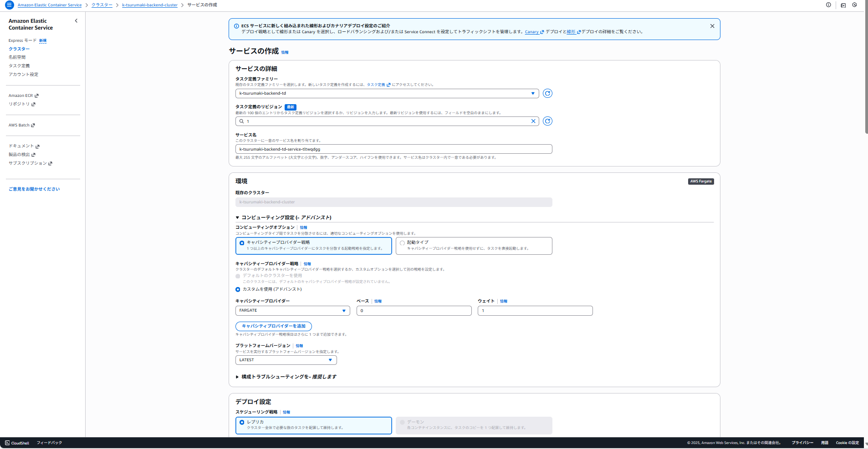Image resolution: width=868 pixels, height=449 pixels.
Task: Open the tutorial notebook icon in top bar
Action: coord(843,5)
